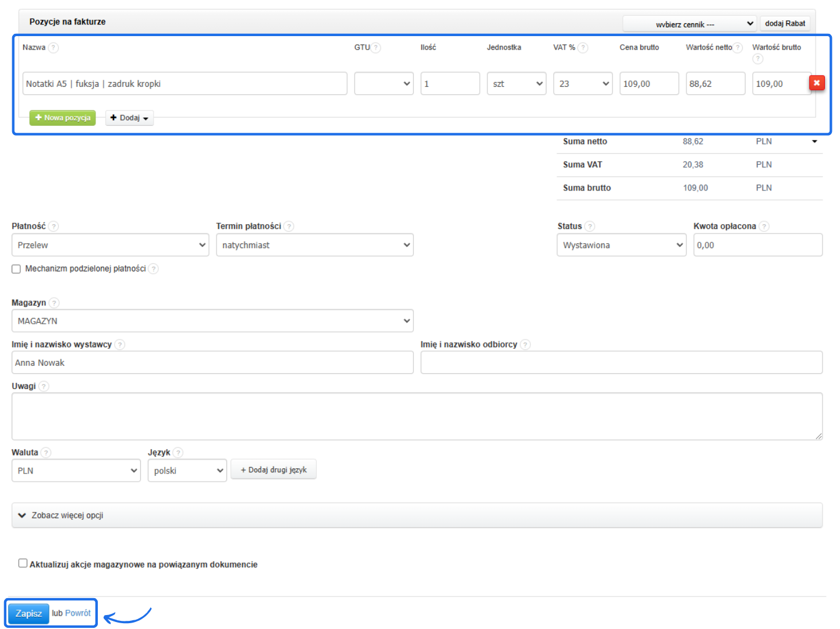Show help tooltip for Magazyn
This screenshot has width=840, height=629.
[54, 303]
